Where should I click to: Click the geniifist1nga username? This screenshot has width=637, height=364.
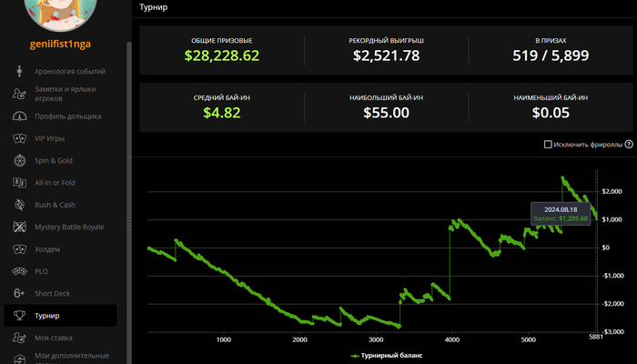click(60, 44)
